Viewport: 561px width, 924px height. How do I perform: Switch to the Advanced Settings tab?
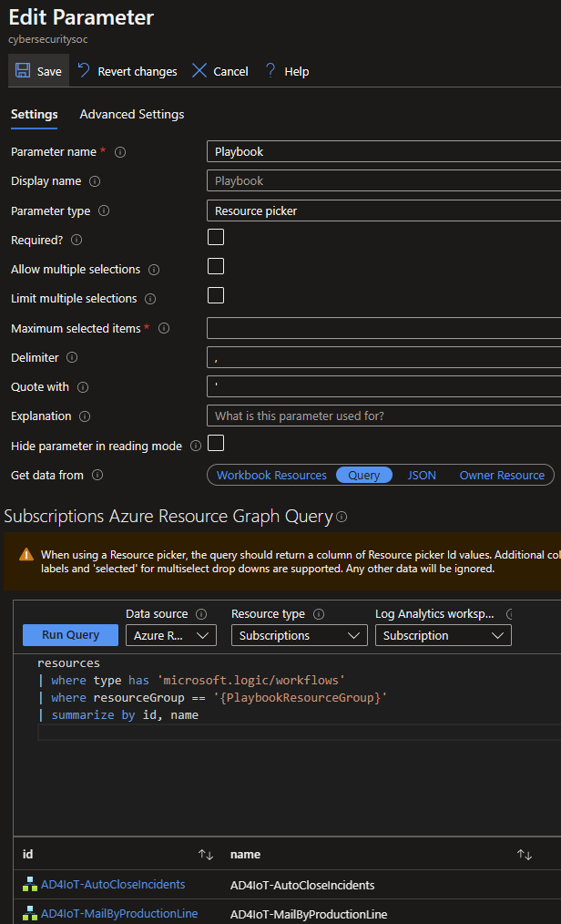coord(132,114)
